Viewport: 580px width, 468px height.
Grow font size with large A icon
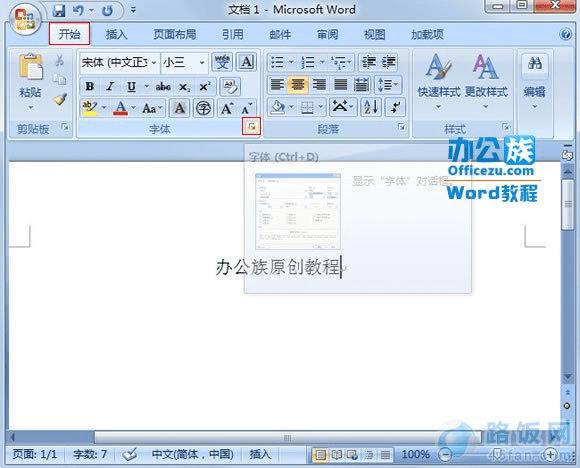pos(227,108)
